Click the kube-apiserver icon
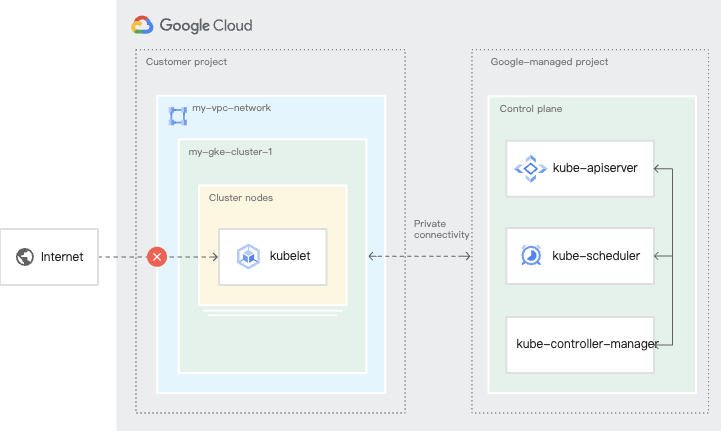 coord(530,169)
